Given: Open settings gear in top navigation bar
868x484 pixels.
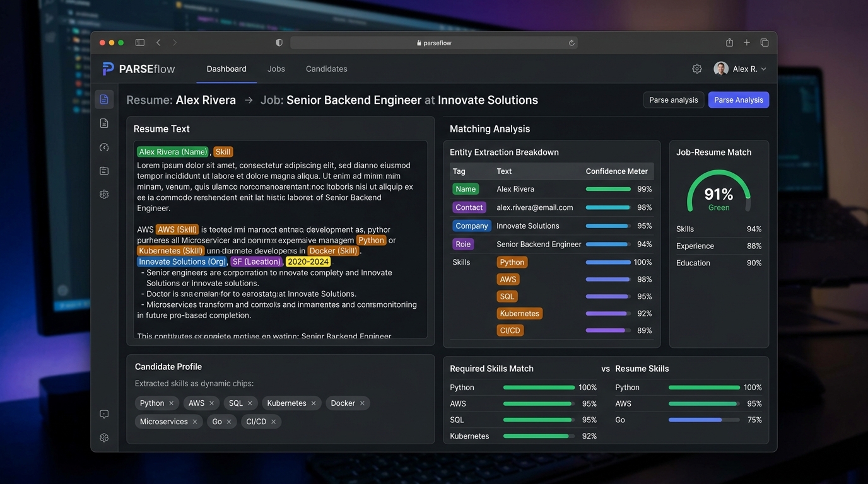Looking at the screenshot, I should (x=697, y=69).
